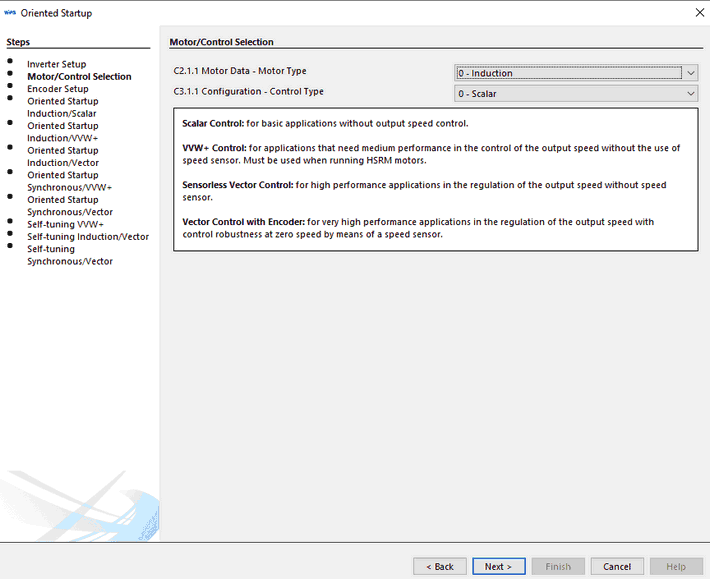Click the Steps panel heading
Viewport: 710px width, 579px height.
pos(18,42)
